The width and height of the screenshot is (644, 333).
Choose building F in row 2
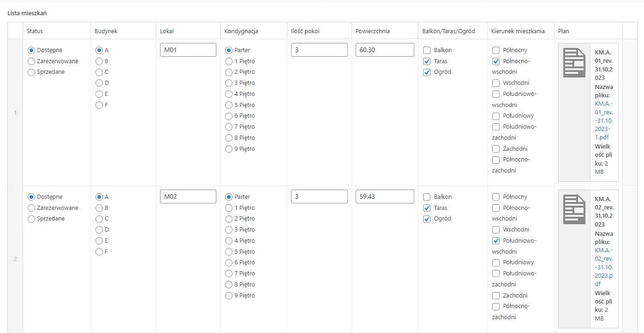(x=99, y=252)
